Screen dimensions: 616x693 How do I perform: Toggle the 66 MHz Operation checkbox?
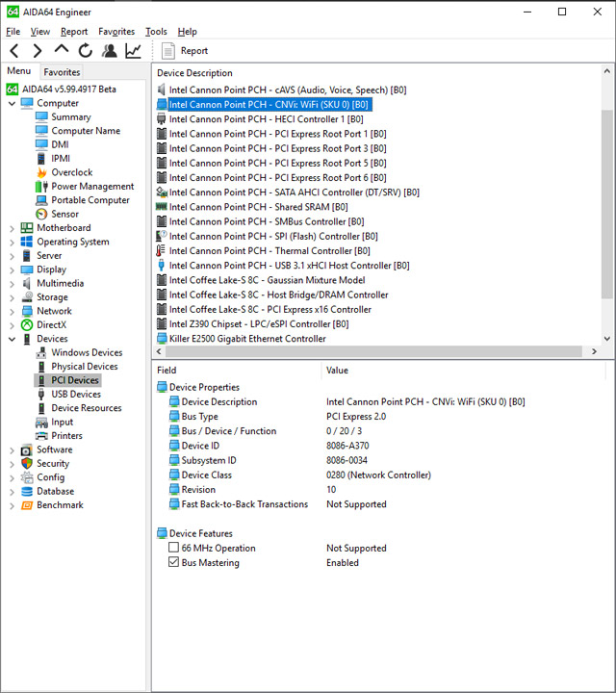[173, 548]
